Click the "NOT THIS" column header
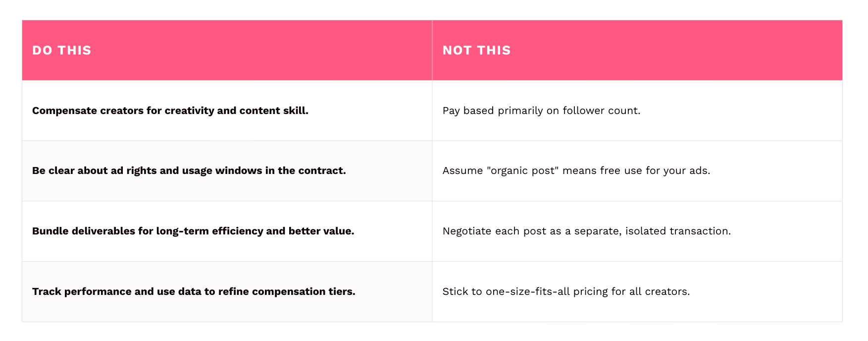868x341 pixels. click(476, 51)
